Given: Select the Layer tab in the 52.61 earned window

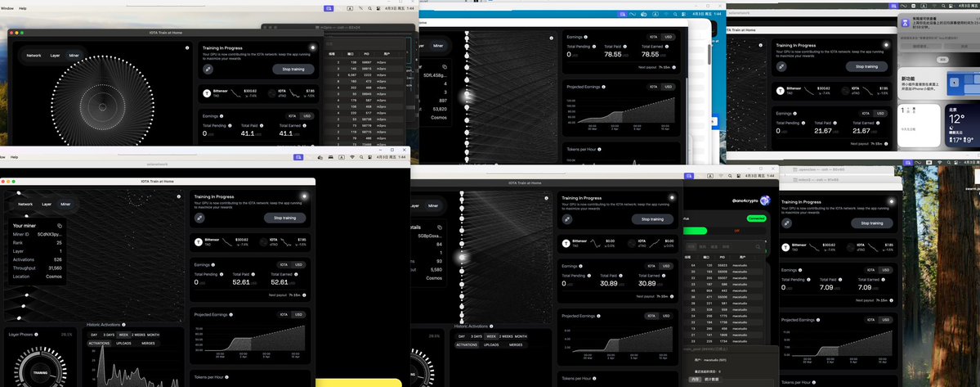Looking at the screenshot, I should [47, 204].
